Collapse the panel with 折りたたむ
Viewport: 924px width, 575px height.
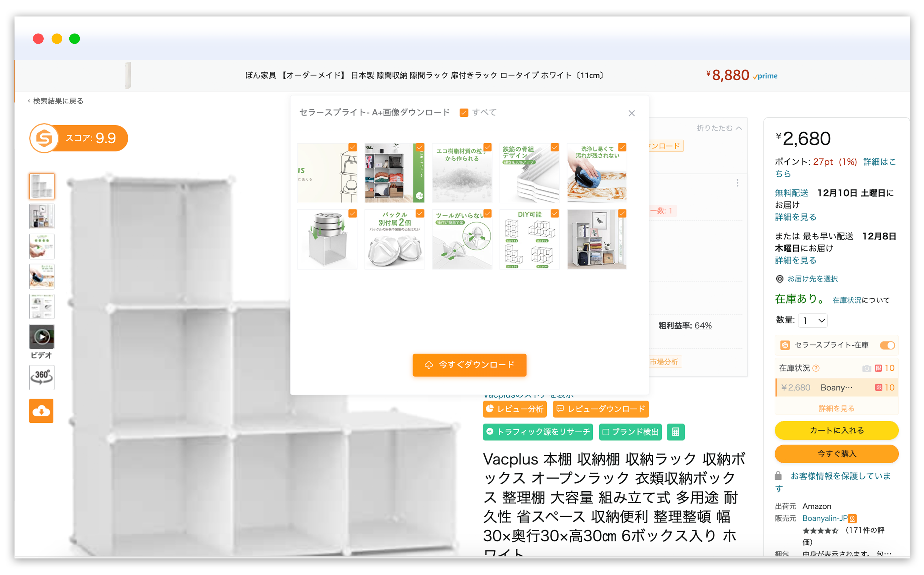click(719, 128)
